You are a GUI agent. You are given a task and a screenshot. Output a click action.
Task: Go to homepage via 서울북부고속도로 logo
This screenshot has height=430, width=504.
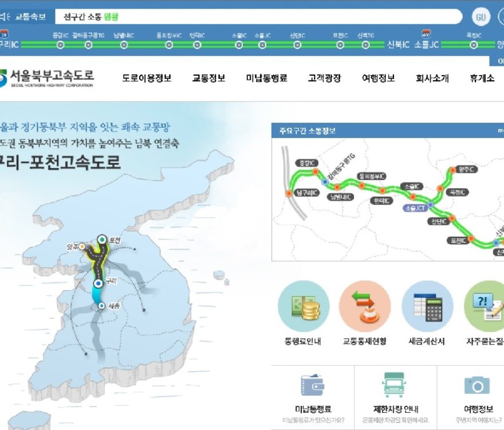pyautogui.click(x=47, y=78)
